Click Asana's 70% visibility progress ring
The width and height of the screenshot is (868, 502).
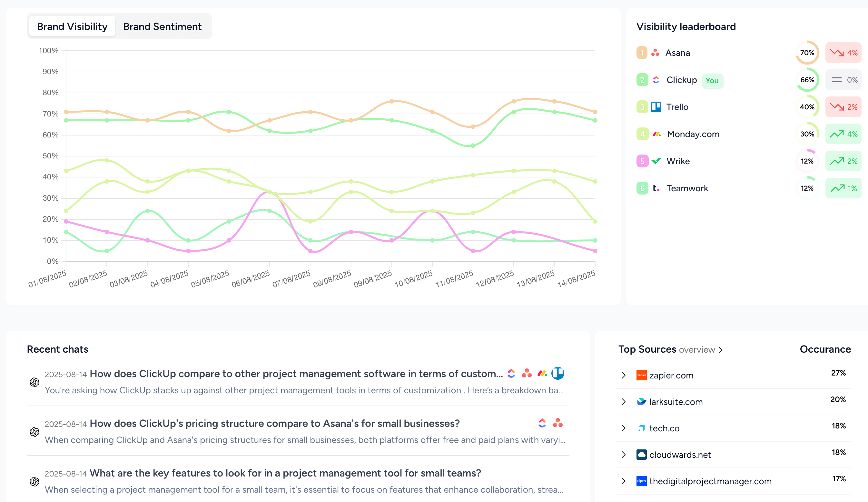point(807,53)
